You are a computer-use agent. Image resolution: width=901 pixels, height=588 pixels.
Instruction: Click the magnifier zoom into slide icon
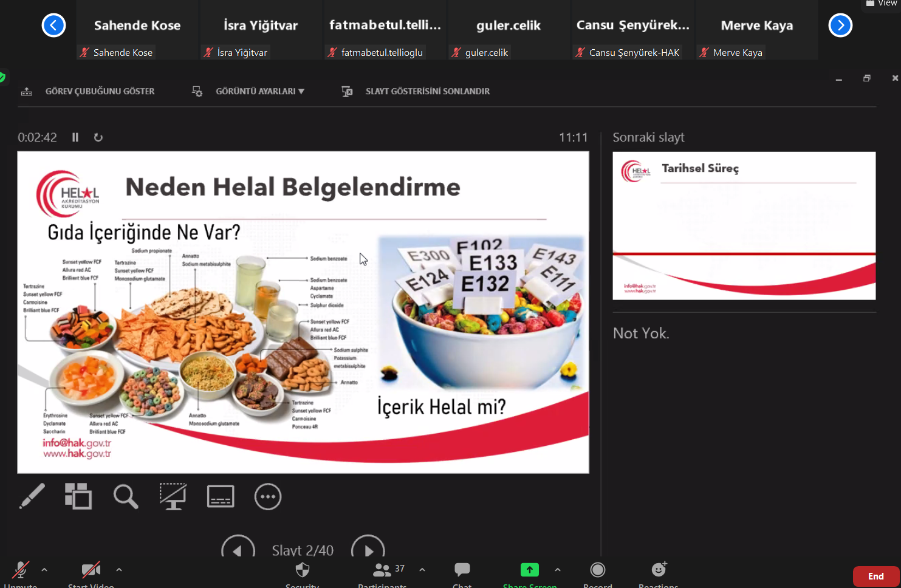pos(126,496)
